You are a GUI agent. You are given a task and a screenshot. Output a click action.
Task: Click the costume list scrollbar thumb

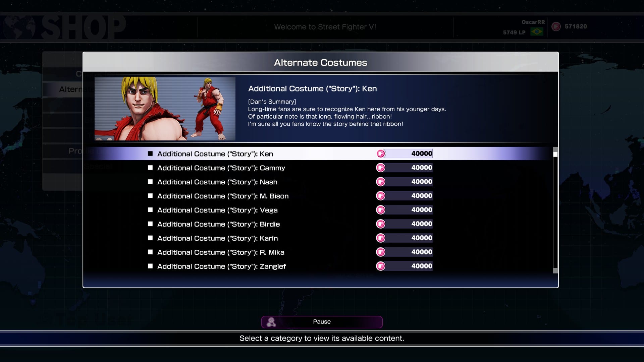555,155
